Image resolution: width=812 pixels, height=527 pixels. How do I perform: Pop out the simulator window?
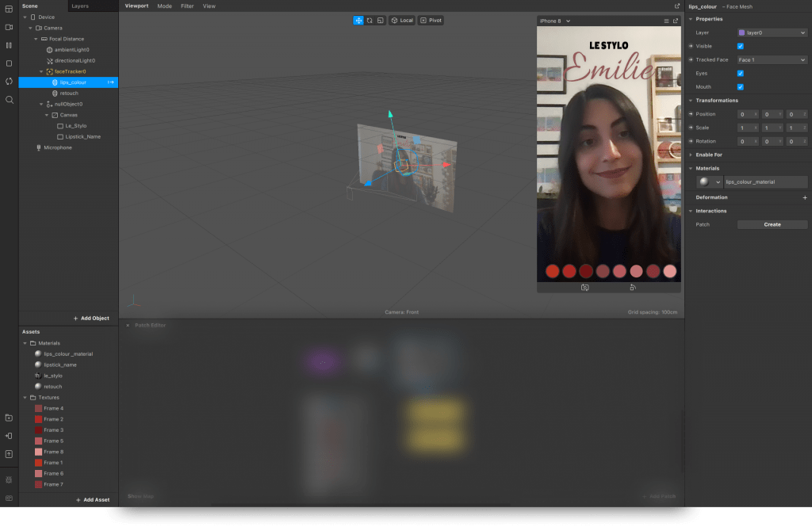(676, 21)
